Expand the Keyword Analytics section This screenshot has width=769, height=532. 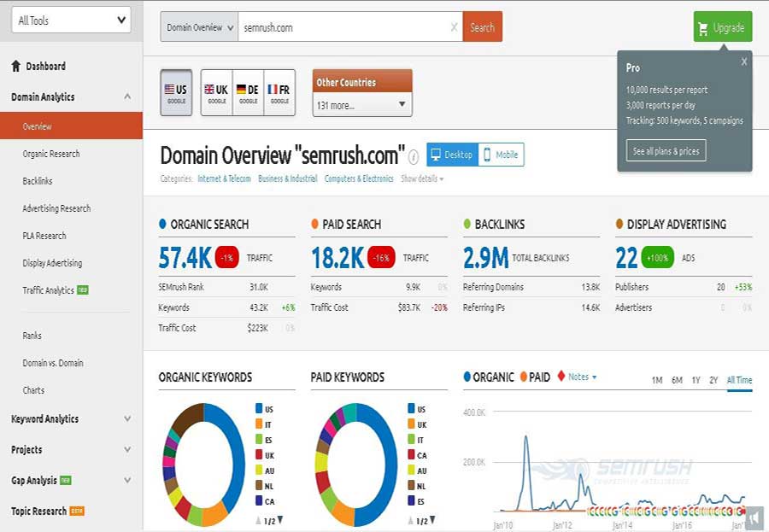pyautogui.click(x=127, y=418)
